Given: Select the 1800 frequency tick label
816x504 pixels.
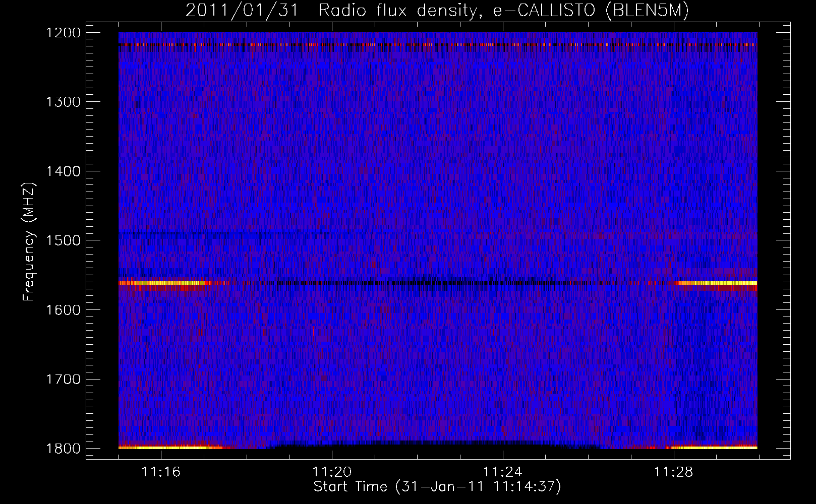Looking at the screenshot, I should click(63, 449).
